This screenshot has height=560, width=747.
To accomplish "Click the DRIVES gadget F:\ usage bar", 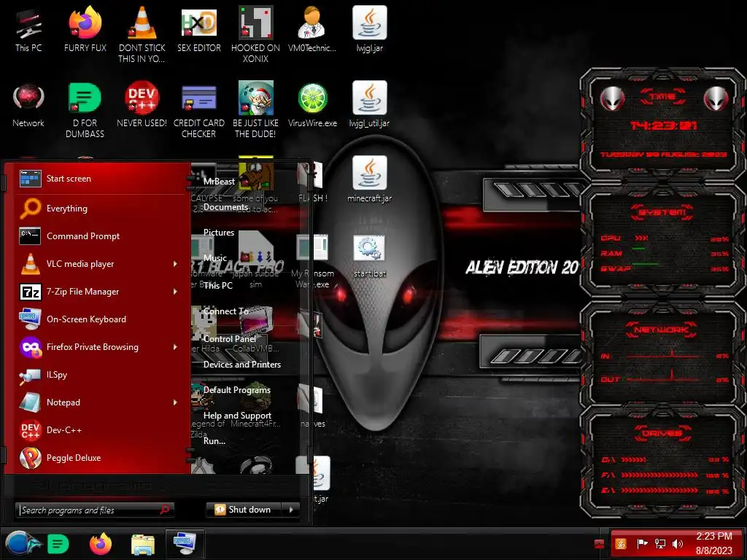I will [x=659, y=475].
